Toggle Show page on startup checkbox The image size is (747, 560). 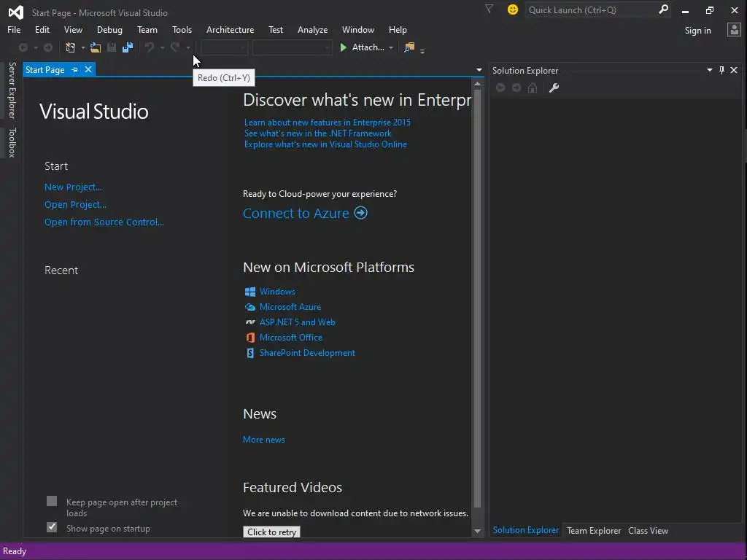point(52,527)
